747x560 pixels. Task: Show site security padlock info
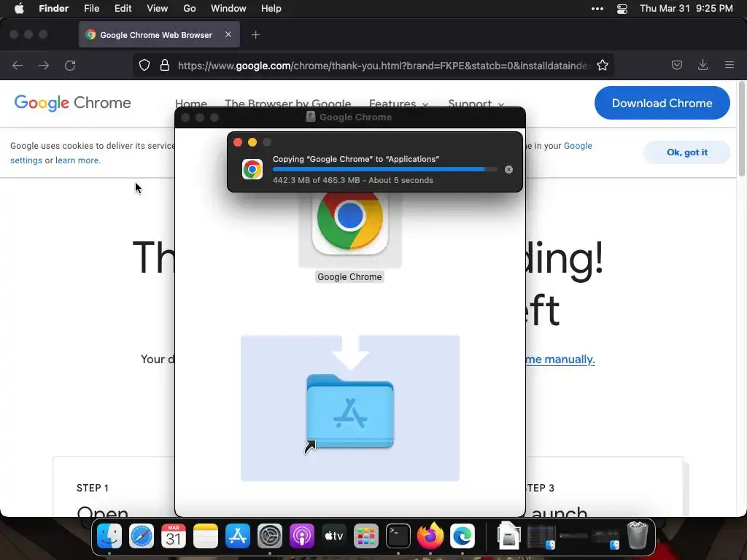point(165,65)
